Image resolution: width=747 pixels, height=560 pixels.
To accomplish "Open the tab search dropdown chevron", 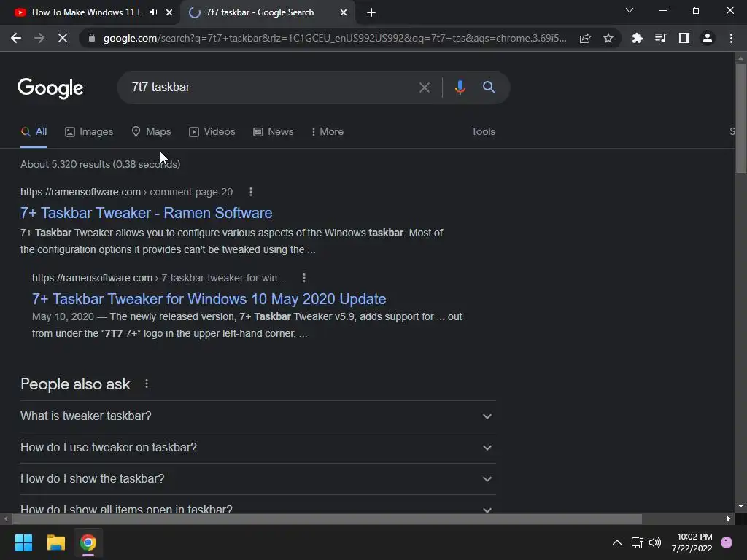I will tap(630, 10).
